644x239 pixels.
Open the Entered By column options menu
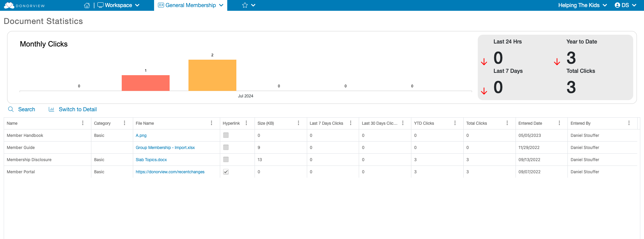click(629, 123)
